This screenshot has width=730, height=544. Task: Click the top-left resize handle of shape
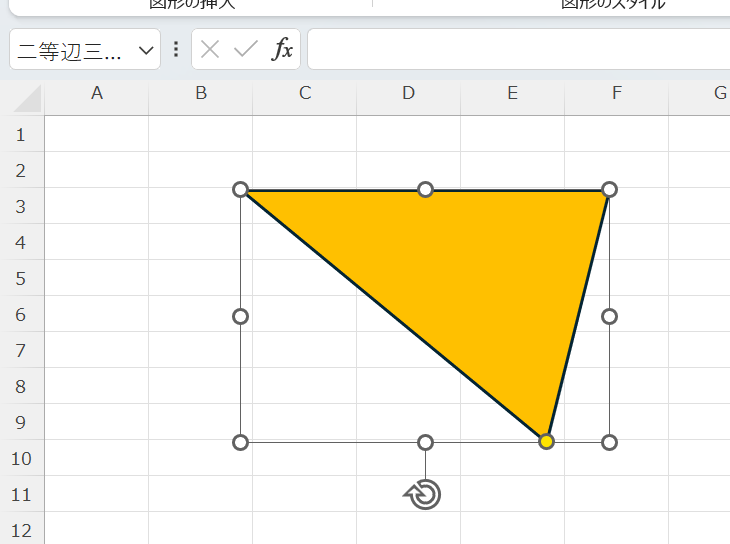pos(240,189)
